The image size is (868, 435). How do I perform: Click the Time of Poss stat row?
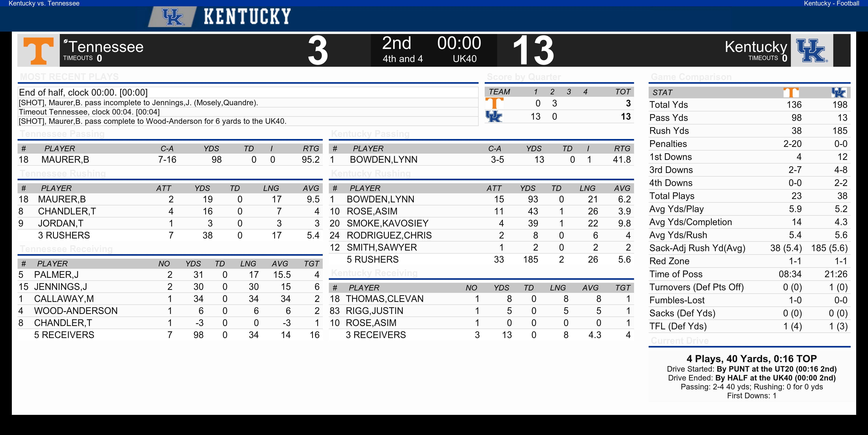pos(749,274)
